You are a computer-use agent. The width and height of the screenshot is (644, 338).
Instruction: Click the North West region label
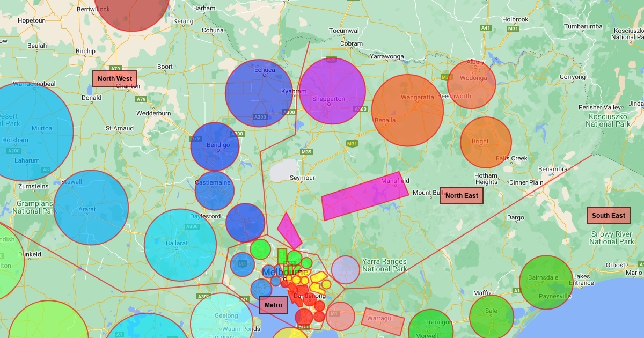coord(115,79)
